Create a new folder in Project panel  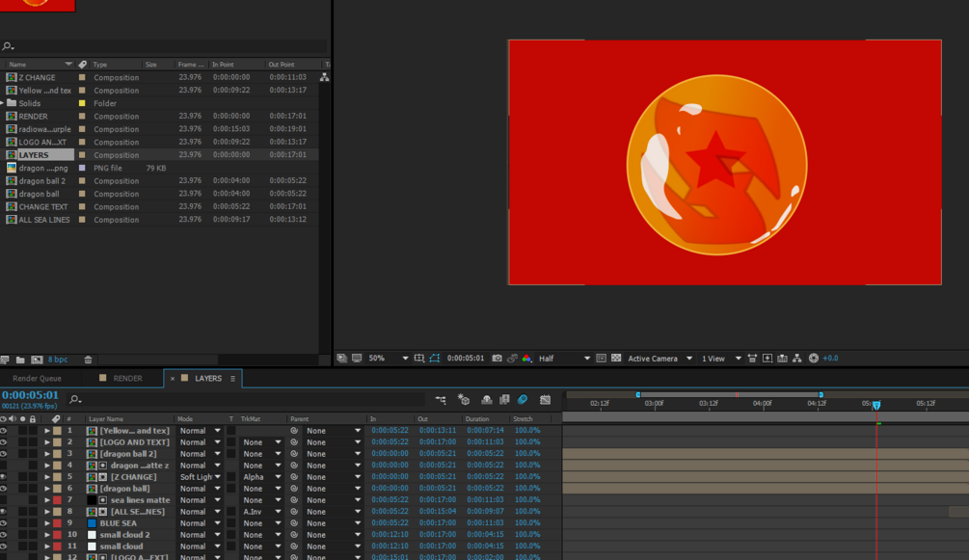[x=20, y=360]
